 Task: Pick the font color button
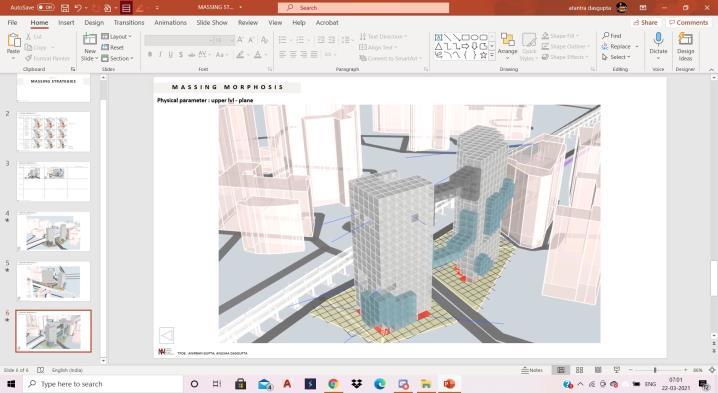point(257,55)
